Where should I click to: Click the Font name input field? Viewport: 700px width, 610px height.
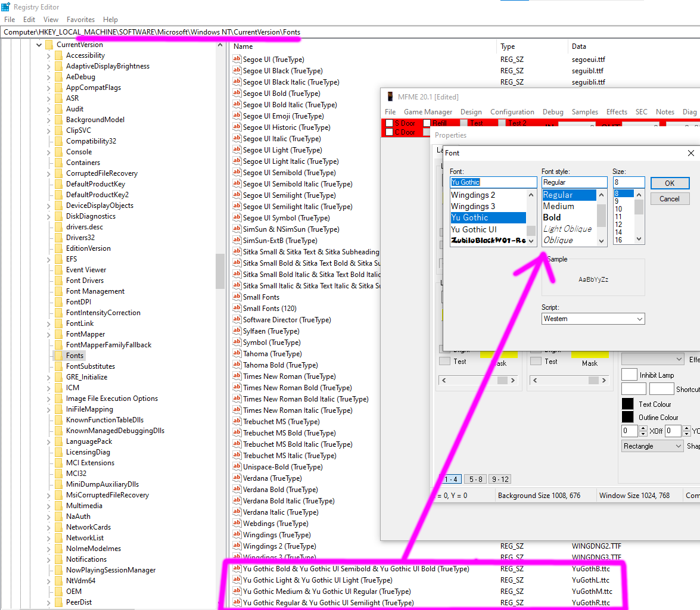(493, 182)
